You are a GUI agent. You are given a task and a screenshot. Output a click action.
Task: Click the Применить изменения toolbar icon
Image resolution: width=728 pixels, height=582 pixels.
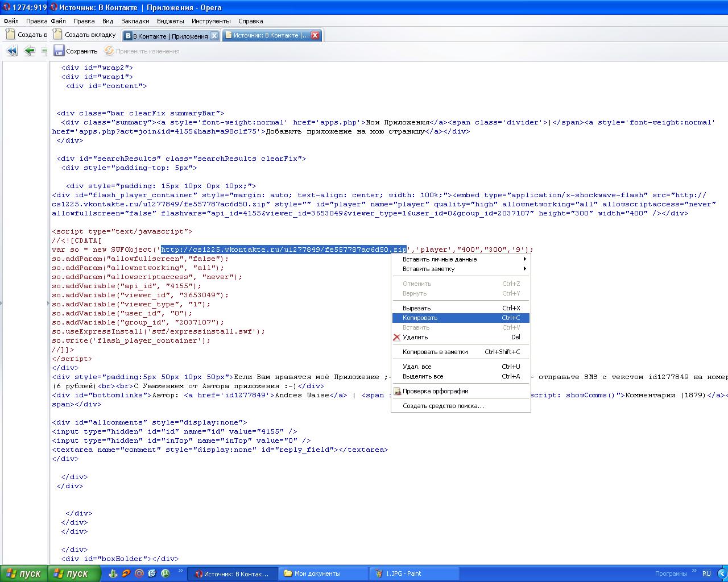109,51
